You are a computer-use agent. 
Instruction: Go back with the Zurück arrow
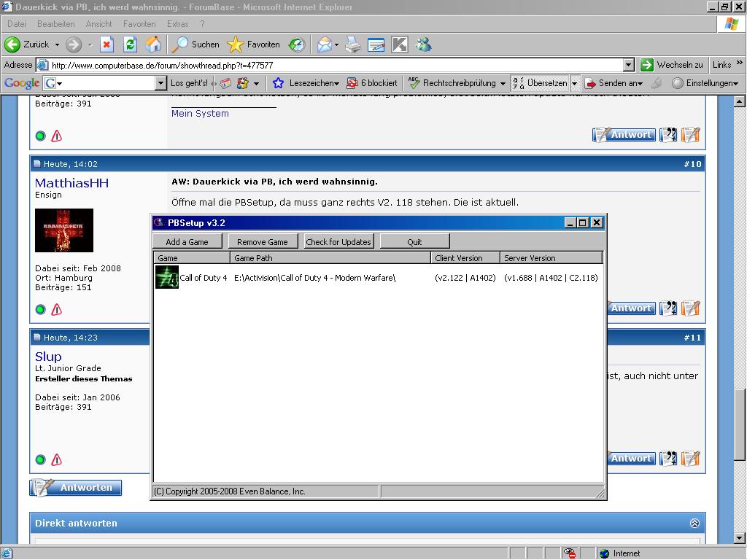tap(26, 44)
